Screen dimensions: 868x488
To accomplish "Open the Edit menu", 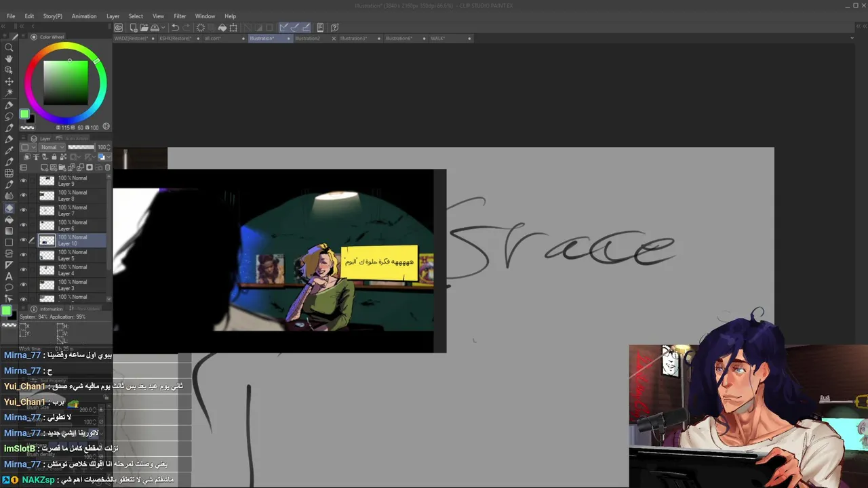I will point(29,16).
